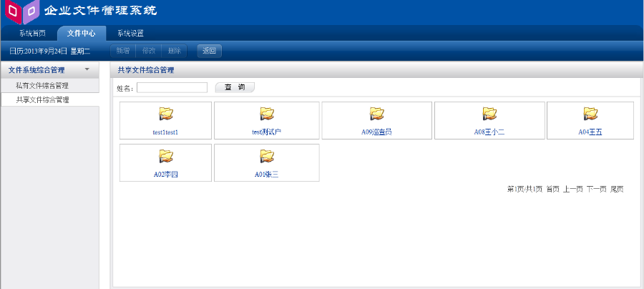Viewport: 644px width, 289px height.
Task: Open the A02李四 folder icon
Action: pos(166,156)
